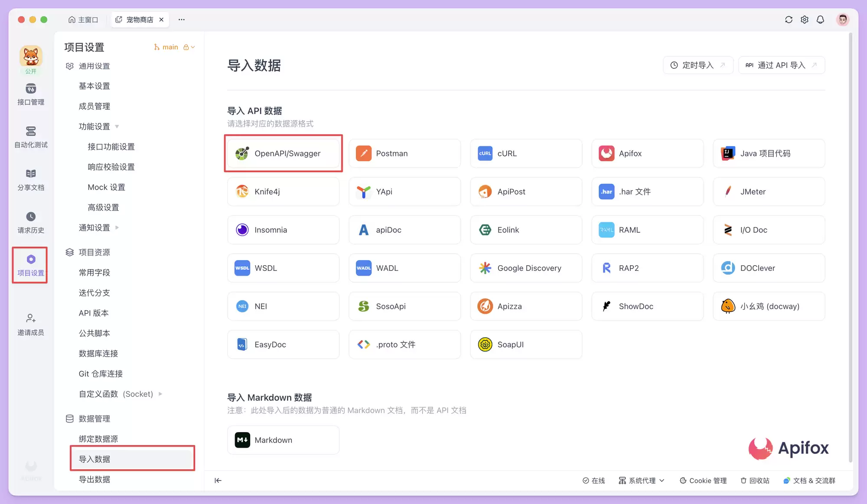Screen dimensions: 867x504
Task: Choose WSDL import format
Action: [283, 268]
